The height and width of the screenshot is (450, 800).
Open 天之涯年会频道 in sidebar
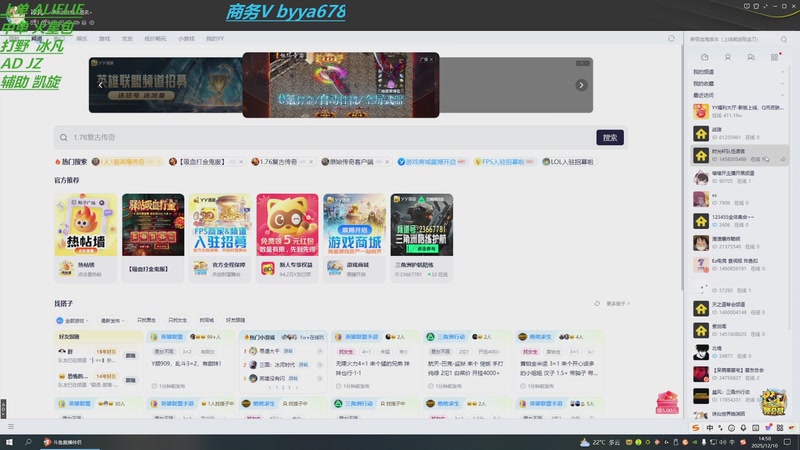click(x=739, y=308)
